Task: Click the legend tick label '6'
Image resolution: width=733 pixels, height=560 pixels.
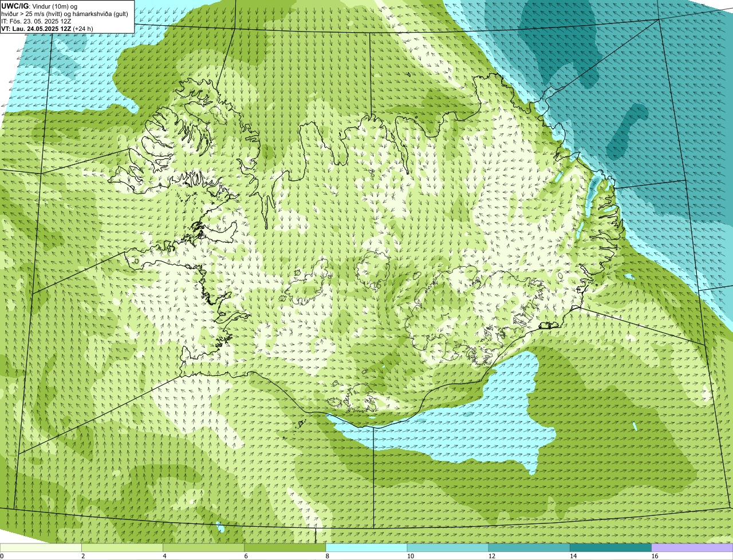Action: (246, 556)
